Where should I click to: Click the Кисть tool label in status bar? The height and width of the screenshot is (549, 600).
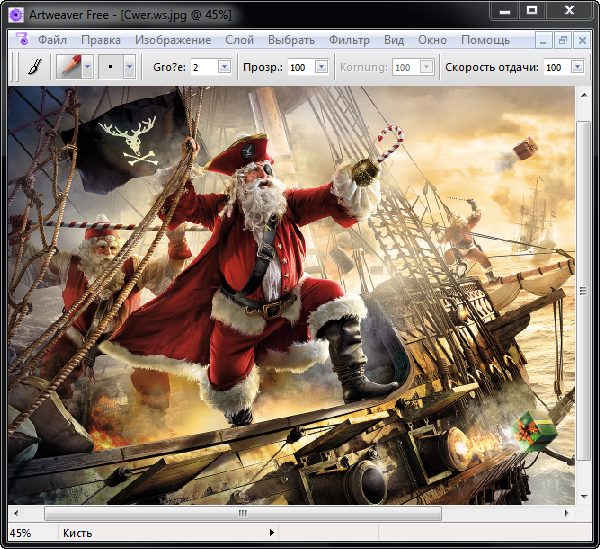pyautogui.click(x=78, y=533)
